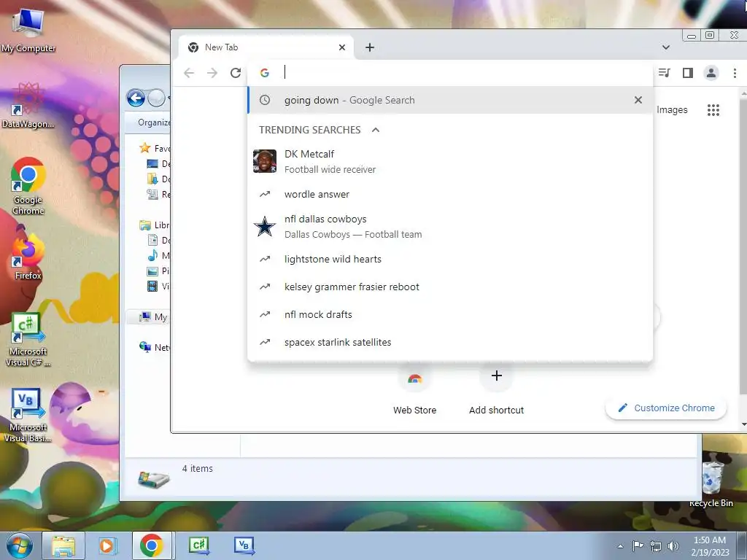Open network icon in system tray
Screen dimensions: 747x560
tap(656, 546)
